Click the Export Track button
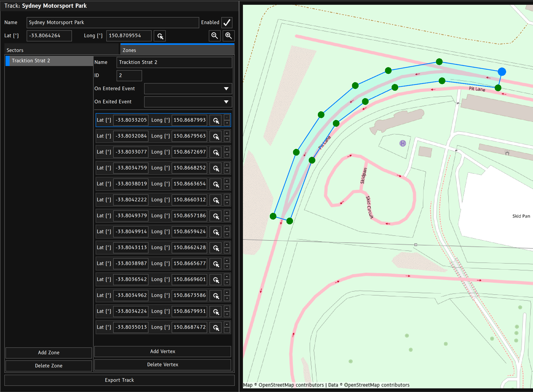 [x=119, y=380]
